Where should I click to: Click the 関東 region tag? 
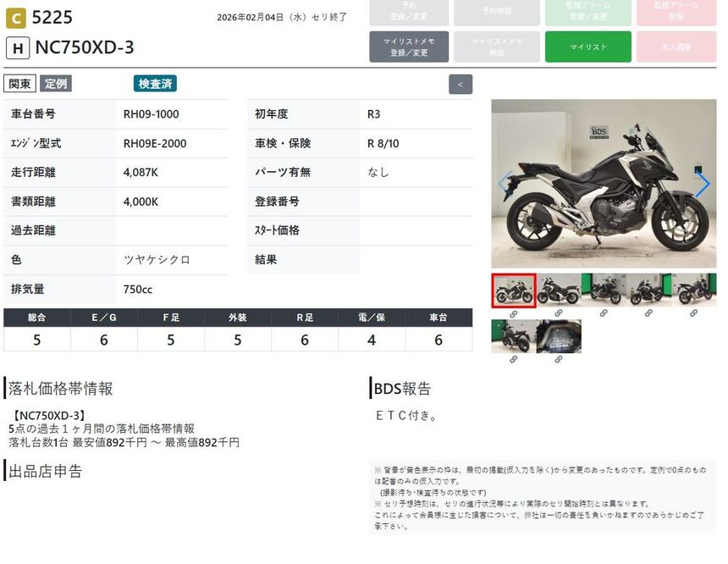pyautogui.click(x=19, y=84)
